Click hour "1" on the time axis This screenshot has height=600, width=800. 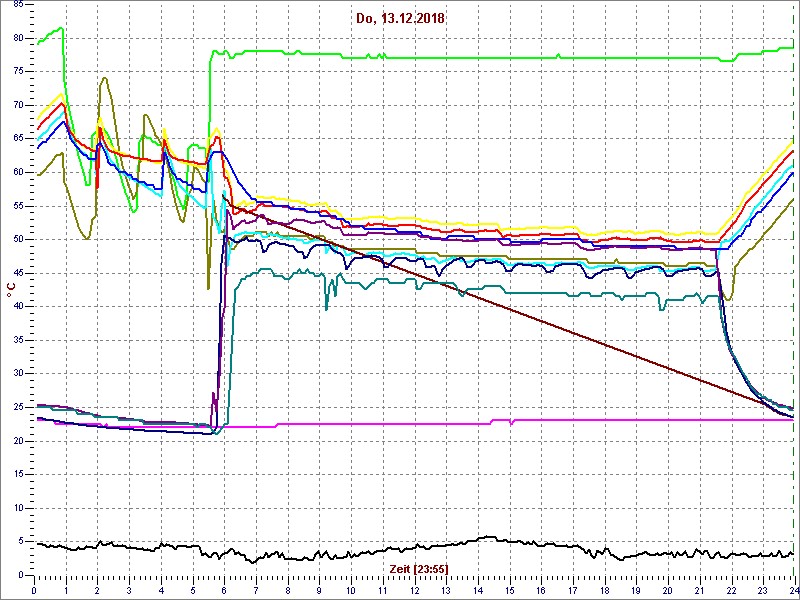click(x=66, y=589)
